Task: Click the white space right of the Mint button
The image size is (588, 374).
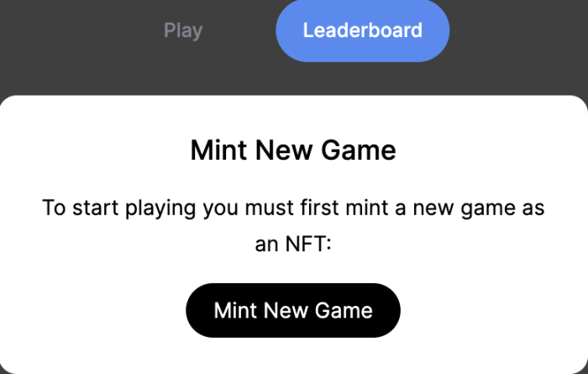Action: coord(487,311)
